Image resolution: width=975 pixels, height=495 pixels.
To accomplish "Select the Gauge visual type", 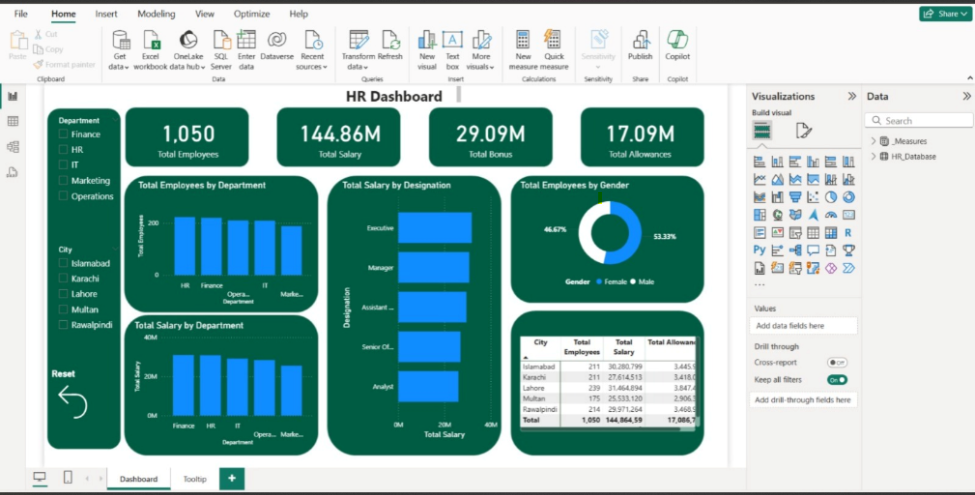I will coord(831,215).
